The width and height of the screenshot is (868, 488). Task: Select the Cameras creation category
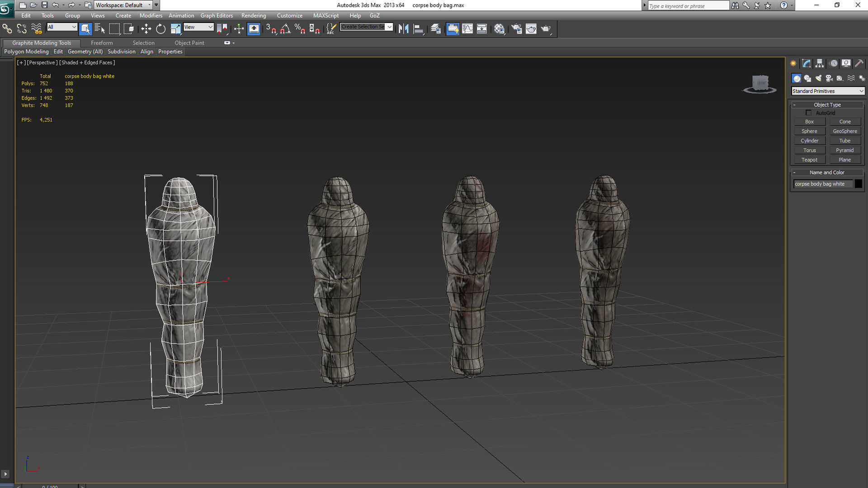(829, 79)
